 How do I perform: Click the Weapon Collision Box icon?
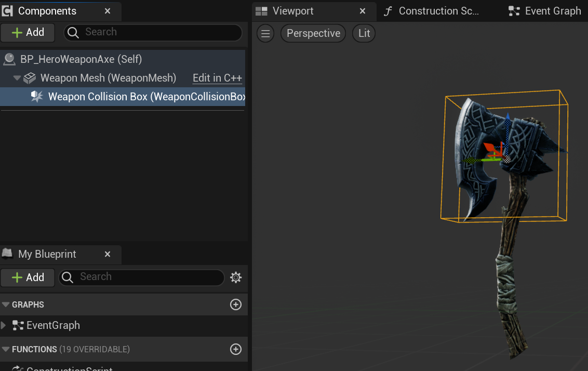pyautogui.click(x=37, y=97)
